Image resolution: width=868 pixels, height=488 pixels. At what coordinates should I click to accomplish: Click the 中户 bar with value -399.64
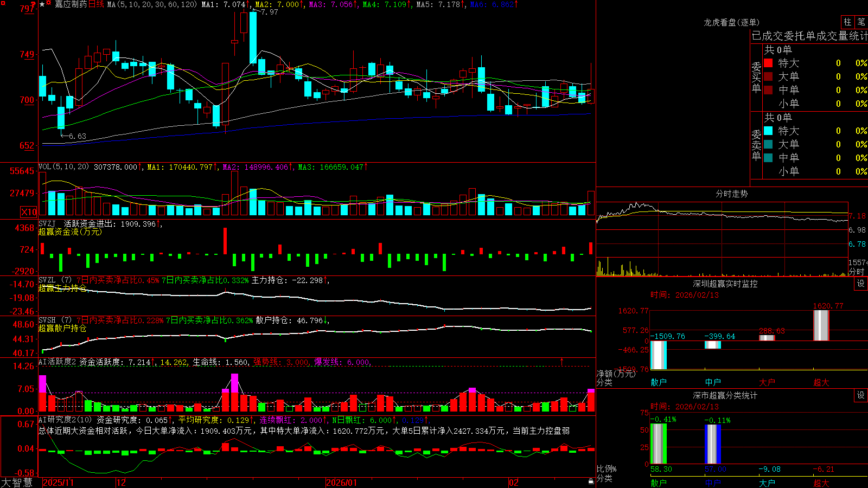tap(713, 345)
